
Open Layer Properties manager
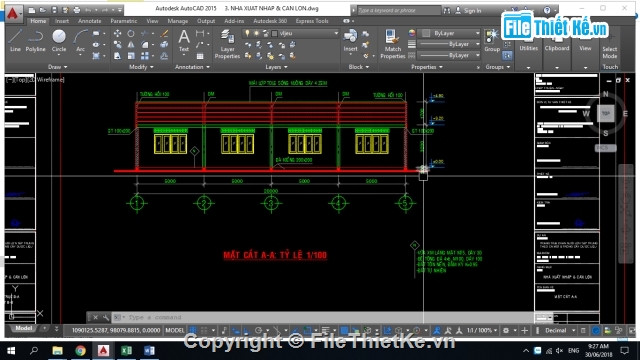227,44
